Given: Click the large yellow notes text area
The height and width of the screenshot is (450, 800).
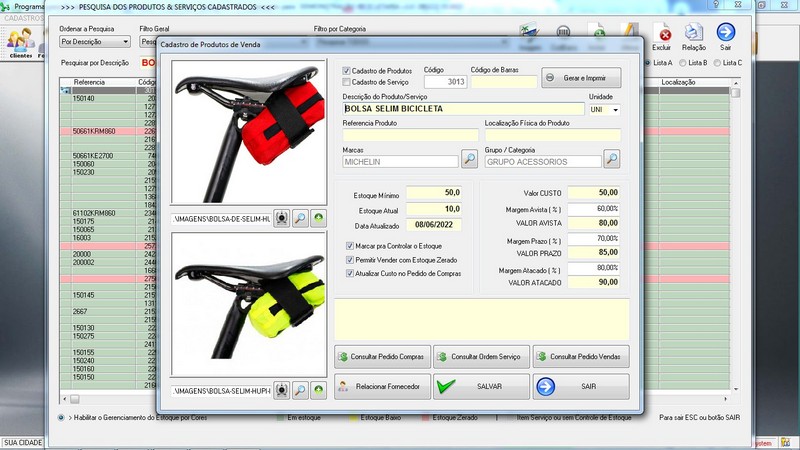Looking at the screenshot, I should pyautogui.click(x=482, y=320).
